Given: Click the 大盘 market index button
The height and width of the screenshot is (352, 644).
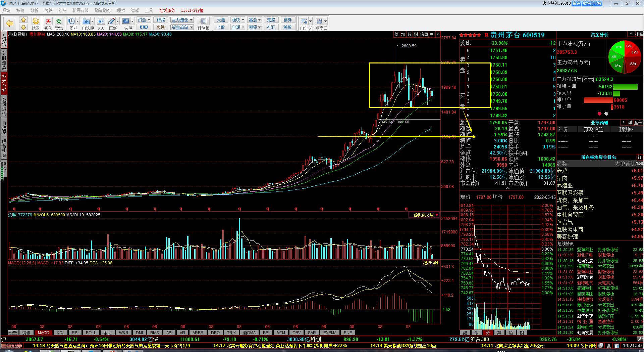Looking at the screenshot, I should point(221,20).
